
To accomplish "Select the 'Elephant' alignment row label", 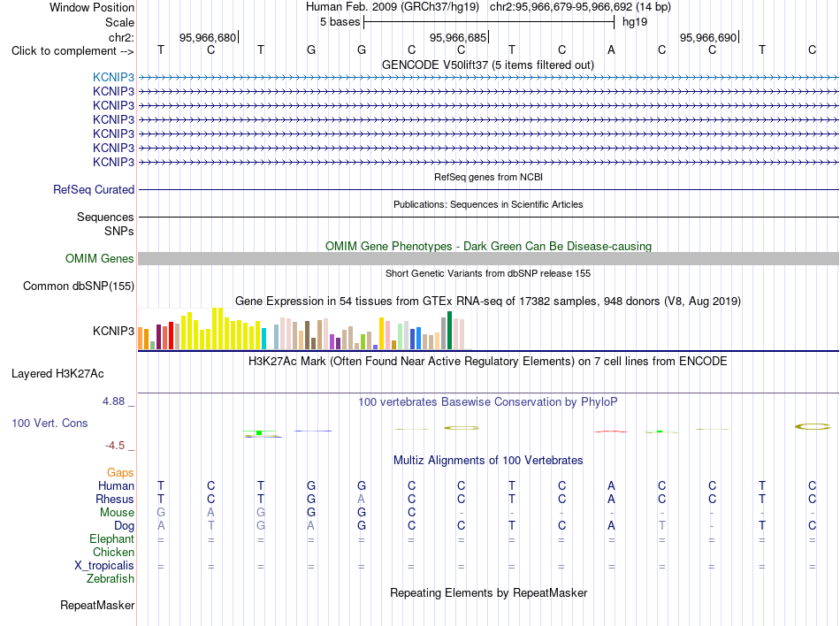I will (x=111, y=538).
